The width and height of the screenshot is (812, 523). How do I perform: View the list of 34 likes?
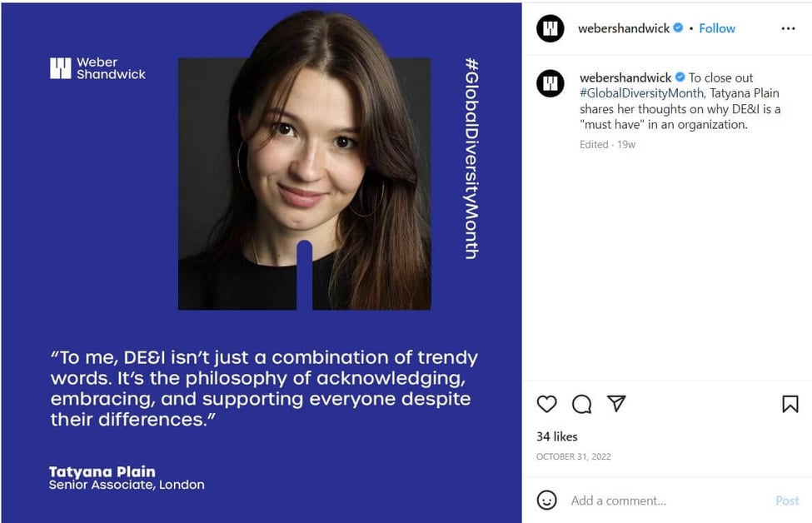556,436
